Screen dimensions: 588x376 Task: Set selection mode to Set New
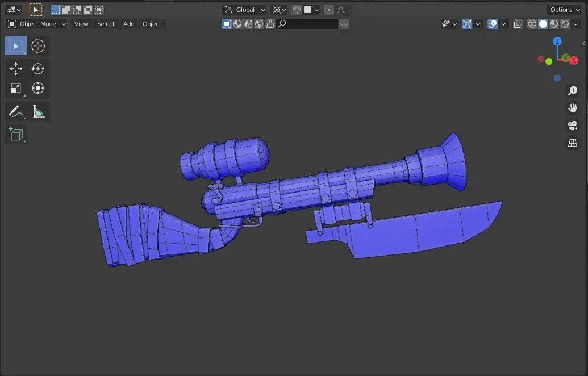(56, 10)
